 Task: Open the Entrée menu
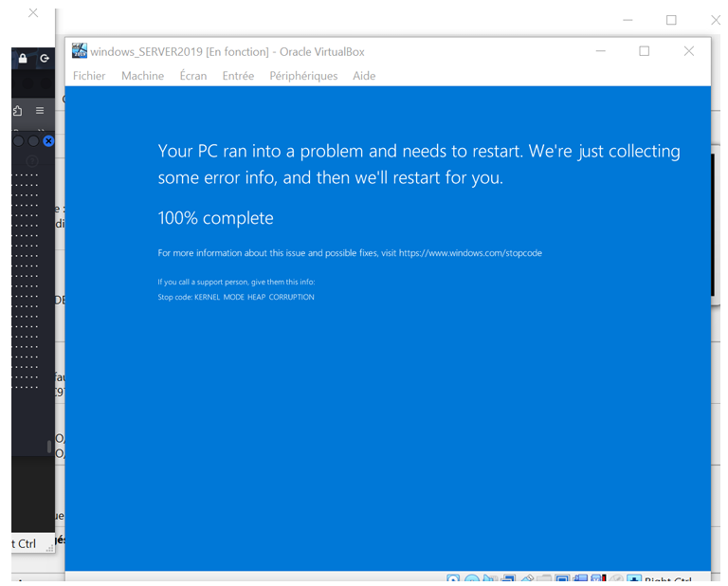pyautogui.click(x=238, y=76)
